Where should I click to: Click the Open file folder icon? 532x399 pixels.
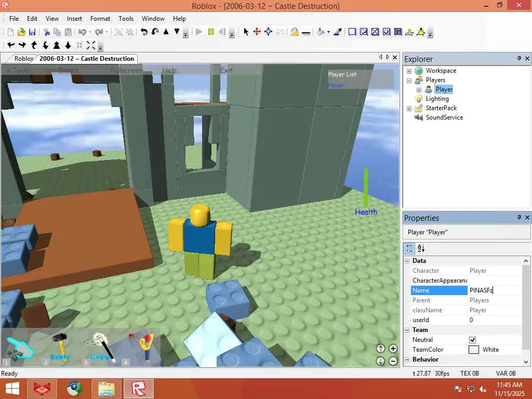point(21,32)
